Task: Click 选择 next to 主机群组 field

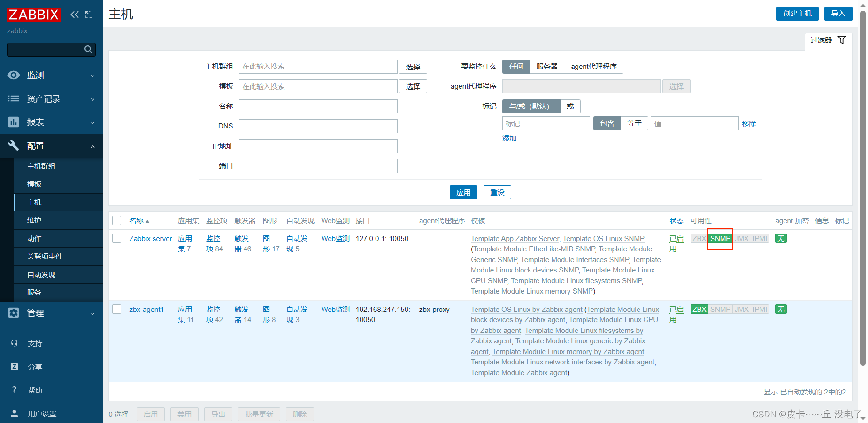Action: coord(413,67)
